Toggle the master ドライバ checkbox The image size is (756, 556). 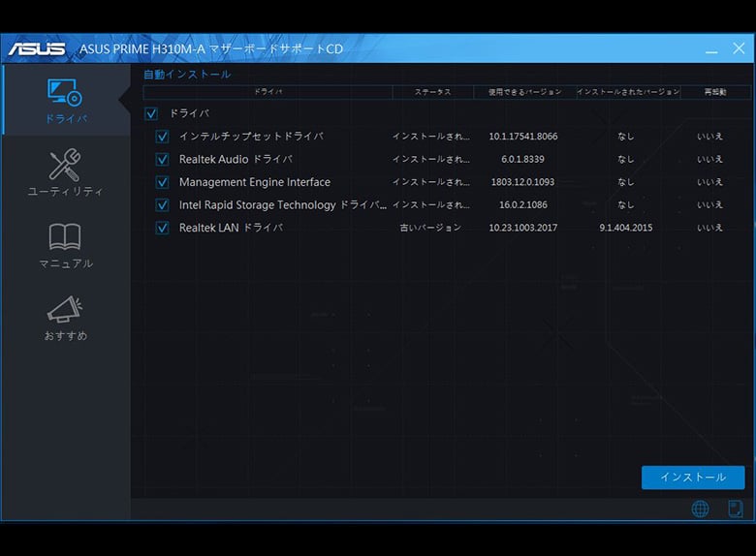click(x=151, y=113)
